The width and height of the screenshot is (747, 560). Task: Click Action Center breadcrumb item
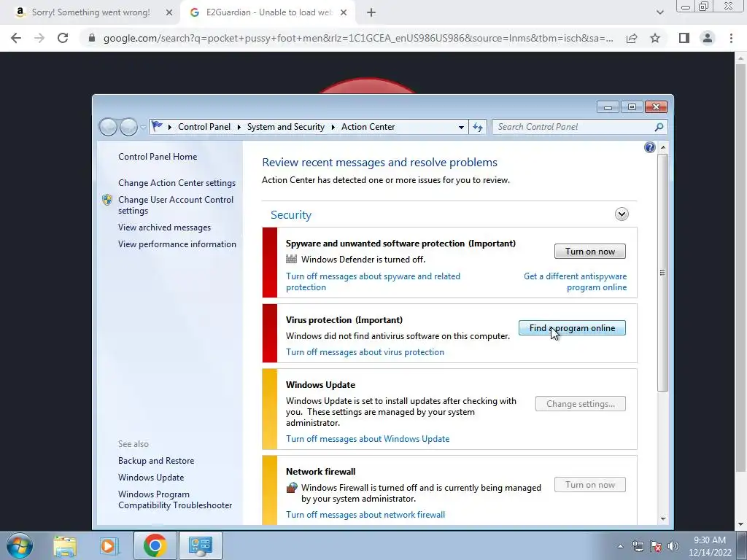pos(368,127)
